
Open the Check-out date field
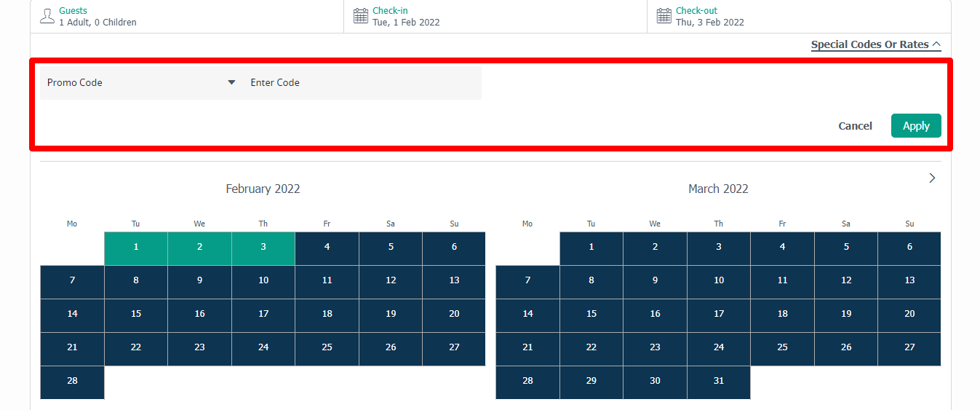tap(709, 17)
